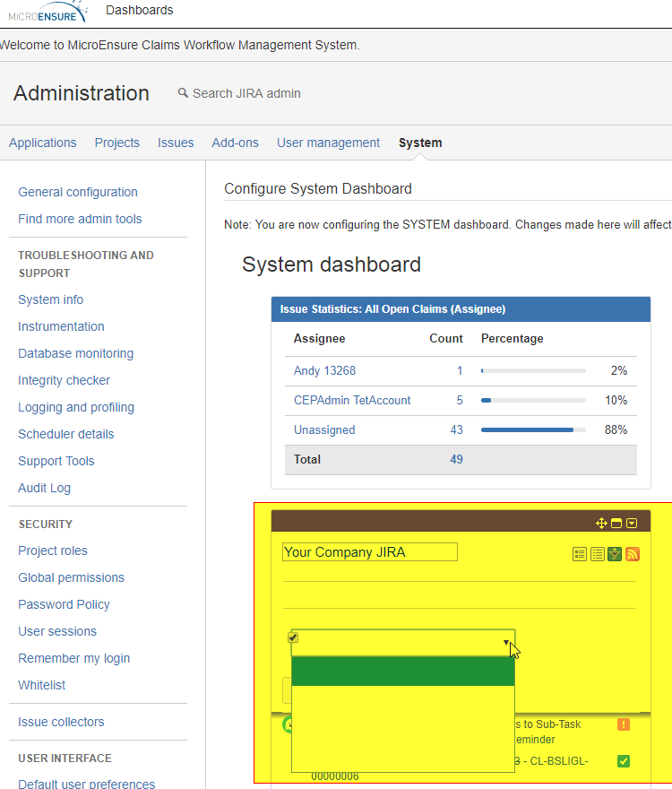
Task: Open Remember my login
Action: pos(74,658)
